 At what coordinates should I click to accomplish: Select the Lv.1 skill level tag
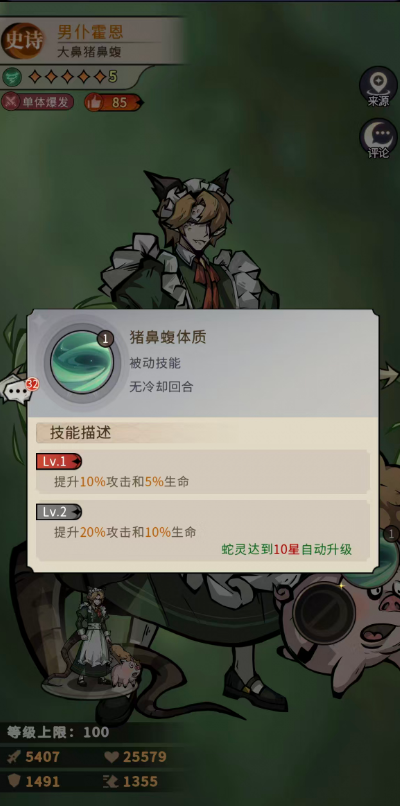(x=59, y=462)
